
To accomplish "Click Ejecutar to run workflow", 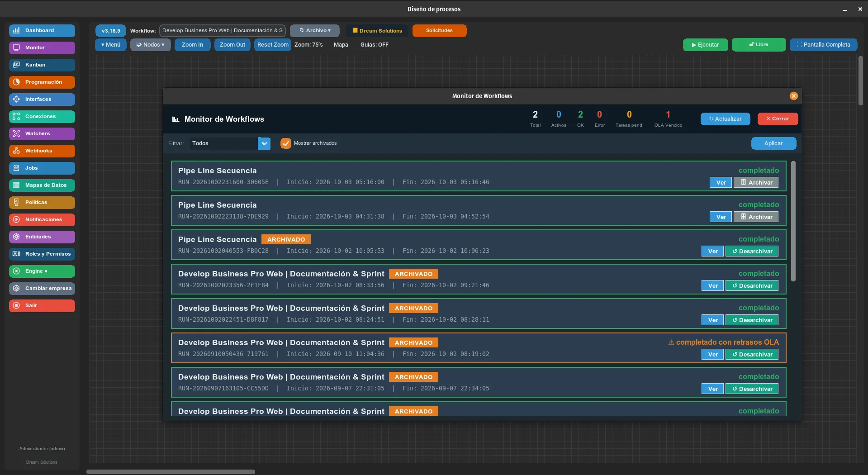I will click(x=705, y=45).
